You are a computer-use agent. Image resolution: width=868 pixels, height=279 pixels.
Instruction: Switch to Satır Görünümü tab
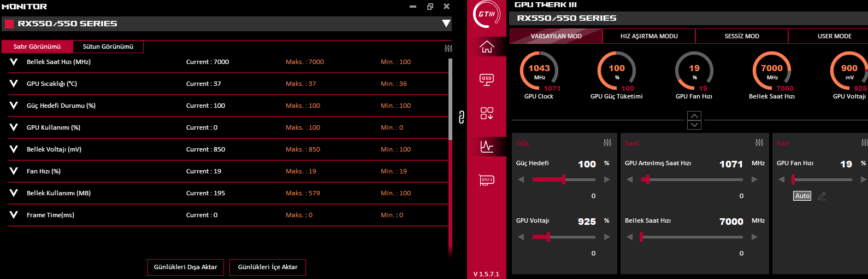tap(37, 47)
